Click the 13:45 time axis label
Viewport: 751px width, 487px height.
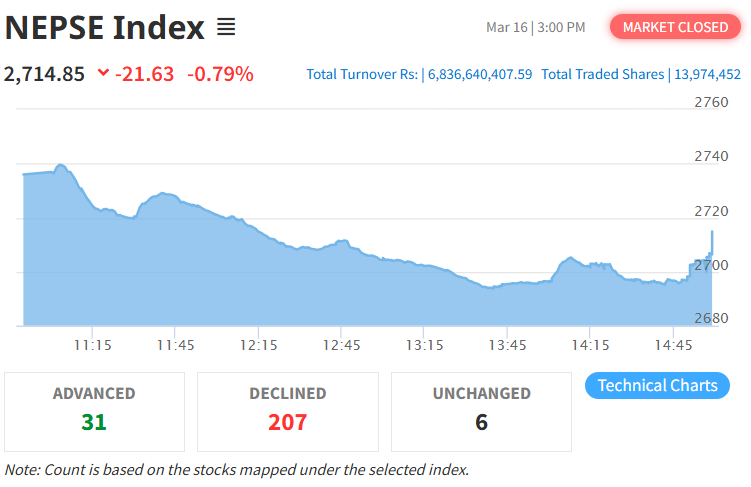[506, 344]
